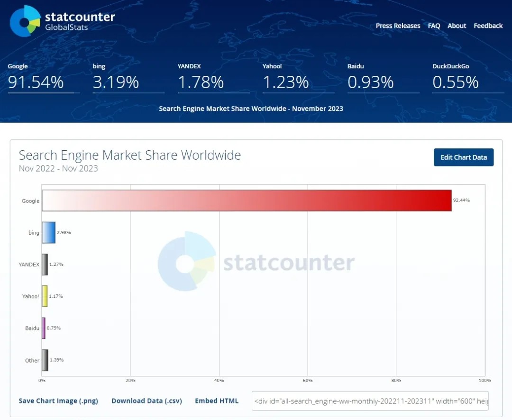Click the statcounter watermark in chart center
Screen dimensions: 512x420
click(x=256, y=262)
